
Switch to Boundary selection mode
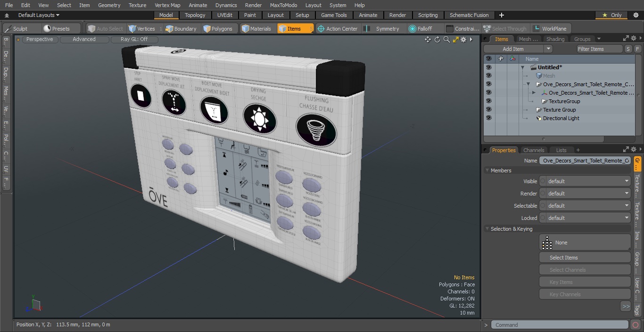181,29
